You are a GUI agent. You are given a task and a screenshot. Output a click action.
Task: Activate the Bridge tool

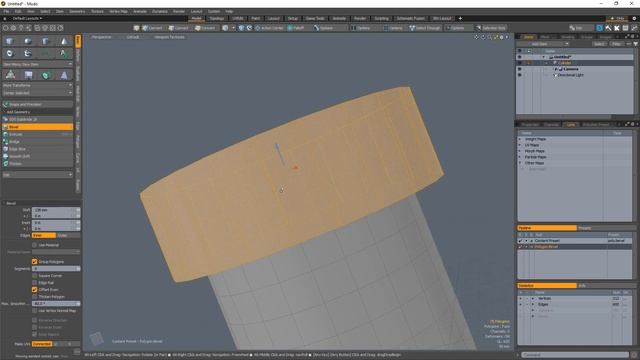(x=38, y=142)
